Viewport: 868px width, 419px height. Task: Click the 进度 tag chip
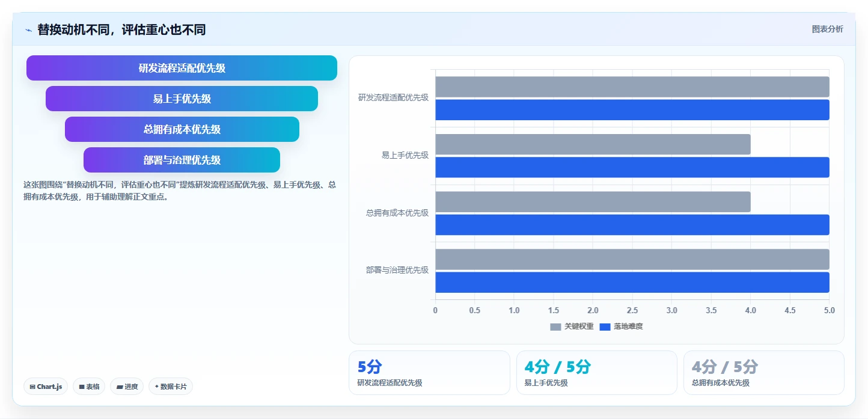click(x=127, y=387)
